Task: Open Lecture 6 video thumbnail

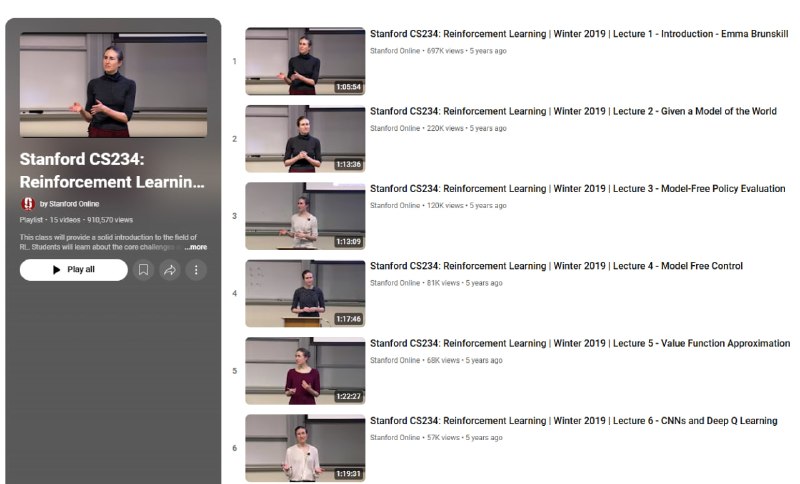Action: coord(305,448)
